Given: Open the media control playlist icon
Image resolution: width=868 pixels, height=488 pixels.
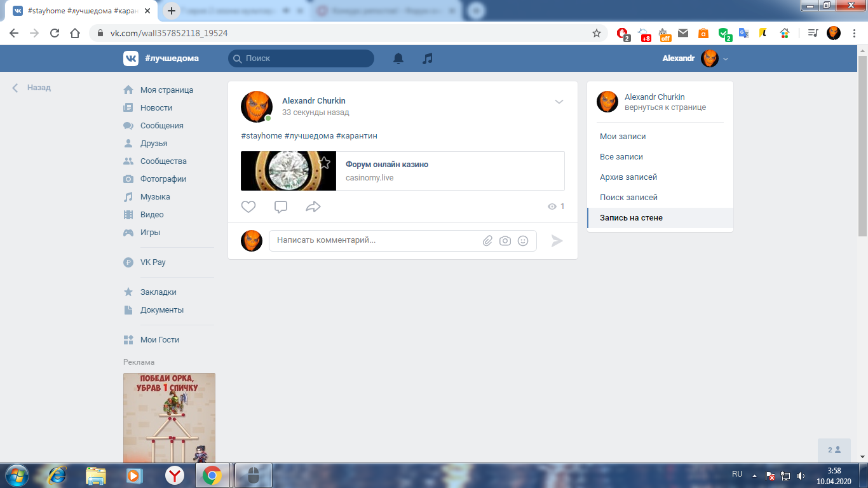Looking at the screenshot, I should 812,33.
